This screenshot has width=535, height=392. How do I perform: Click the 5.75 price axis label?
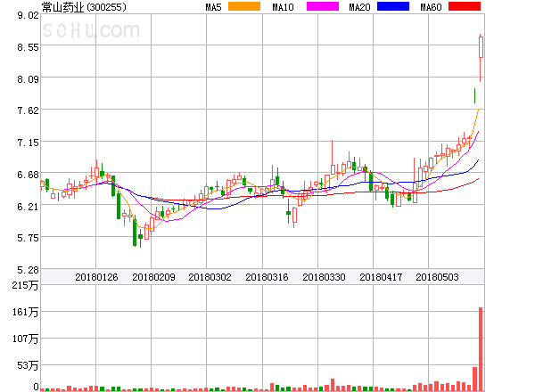(28, 238)
